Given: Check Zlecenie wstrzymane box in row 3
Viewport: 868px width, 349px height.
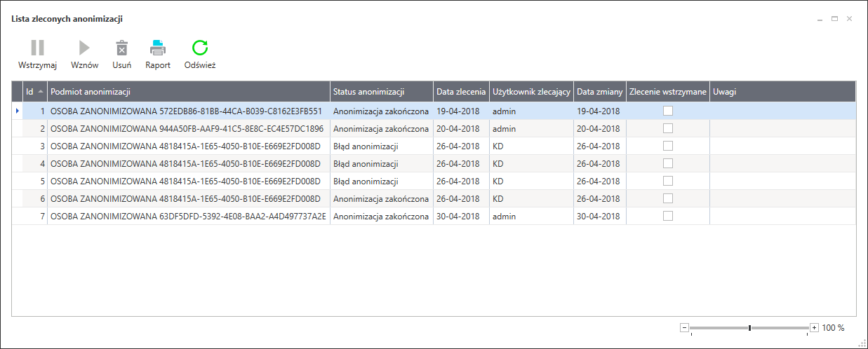Looking at the screenshot, I should coord(668,146).
